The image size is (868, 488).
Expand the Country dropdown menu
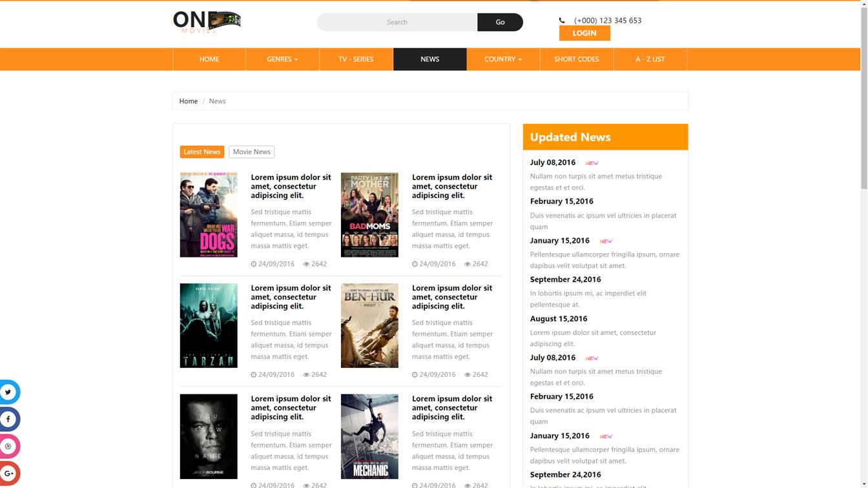click(x=503, y=59)
